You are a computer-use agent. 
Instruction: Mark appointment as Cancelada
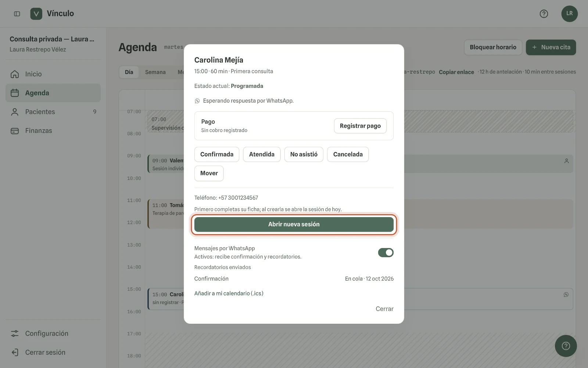coord(348,154)
